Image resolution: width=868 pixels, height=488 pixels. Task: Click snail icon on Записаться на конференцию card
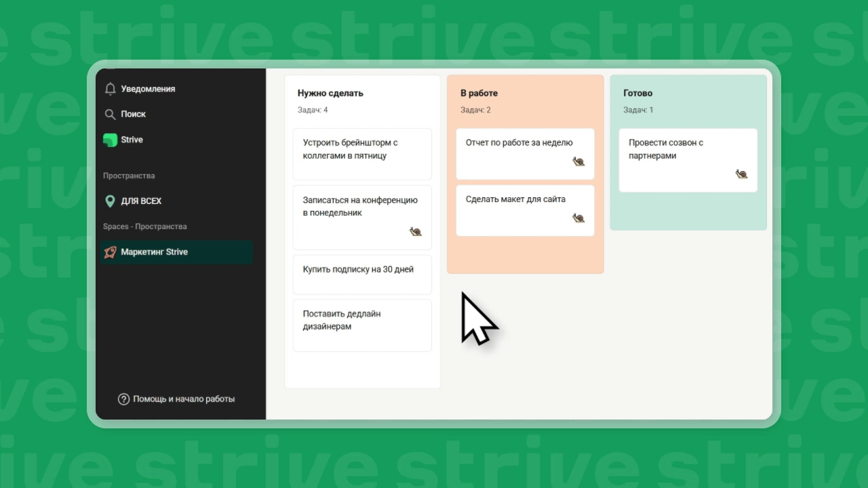(x=416, y=232)
